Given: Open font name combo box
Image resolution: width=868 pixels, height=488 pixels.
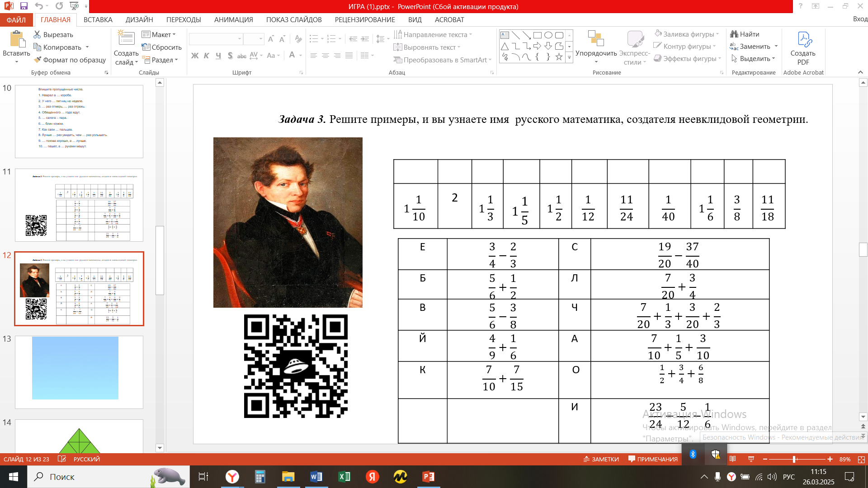Looking at the screenshot, I should pos(216,39).
